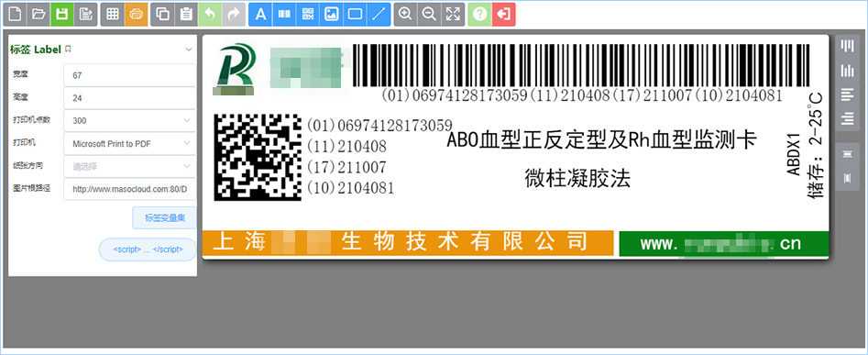Select text (10)2104081 beside data matrix

[x=350, y=188]
